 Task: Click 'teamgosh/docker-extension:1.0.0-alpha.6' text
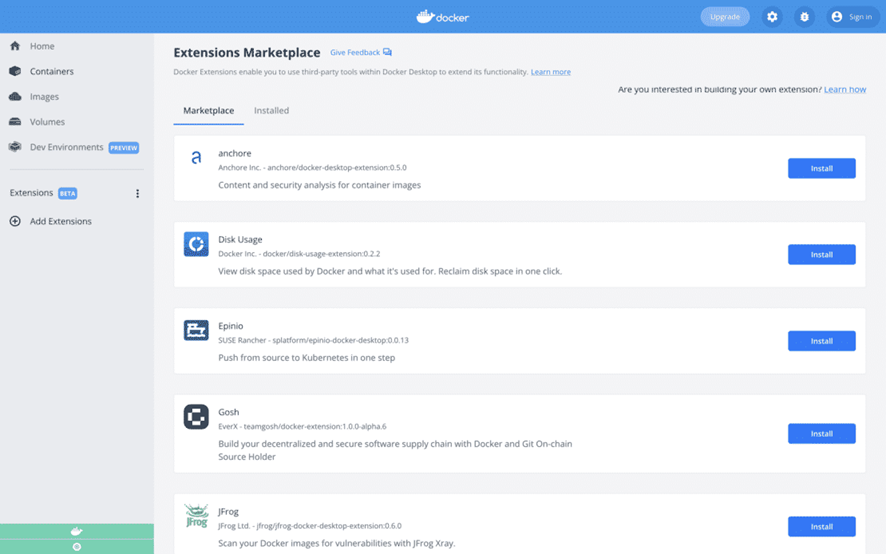click(315, 426)
